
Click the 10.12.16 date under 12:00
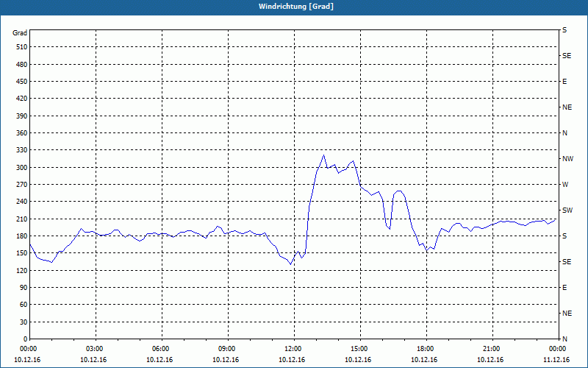coord(292,359)
